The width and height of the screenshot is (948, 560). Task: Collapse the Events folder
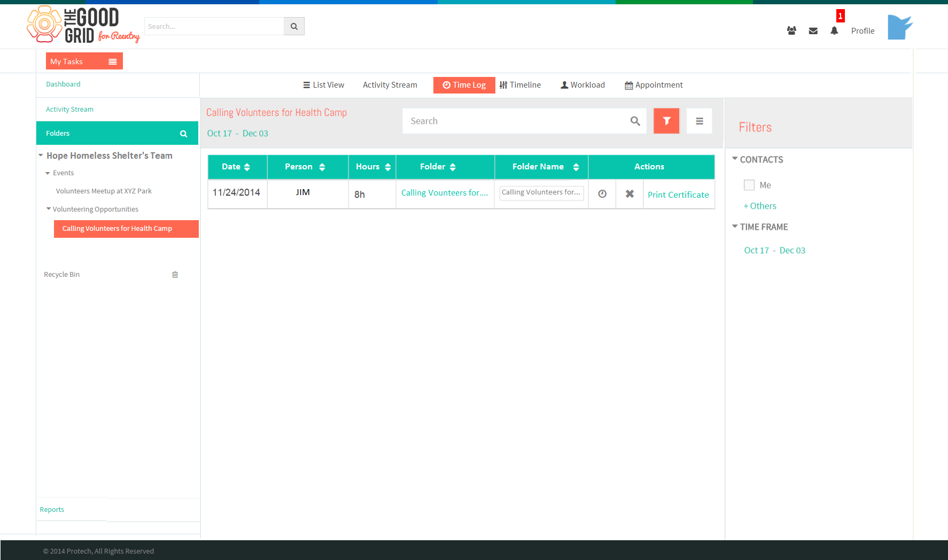tap(48, 173)
